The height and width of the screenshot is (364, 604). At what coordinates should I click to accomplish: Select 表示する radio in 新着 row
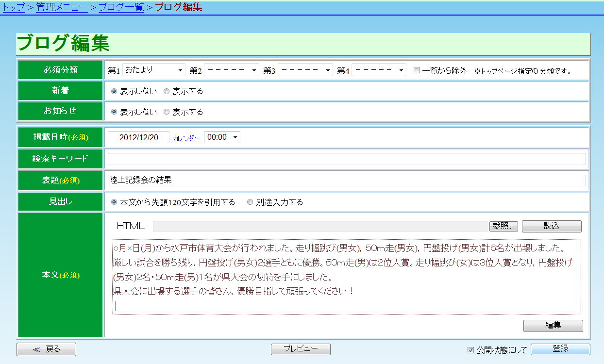click(167, 91)
